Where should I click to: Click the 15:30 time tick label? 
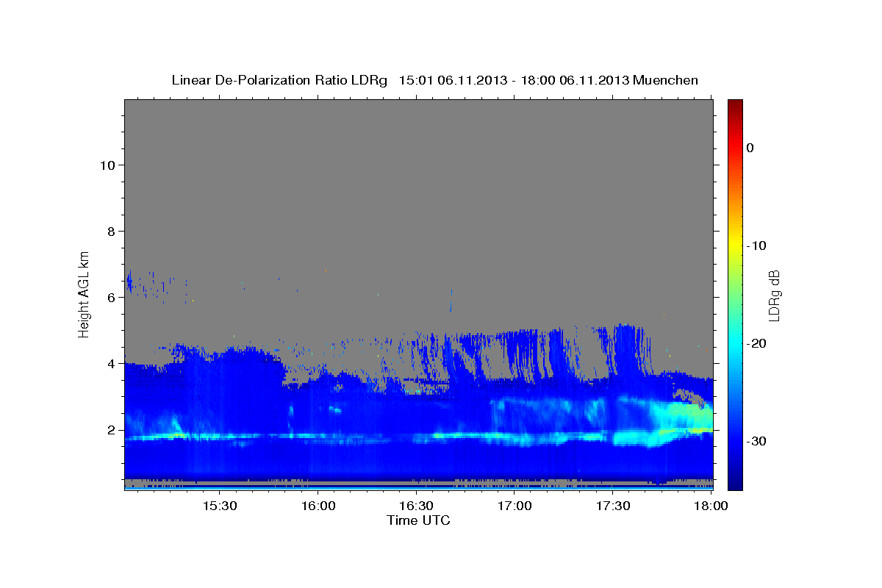(x=219, y=506)
